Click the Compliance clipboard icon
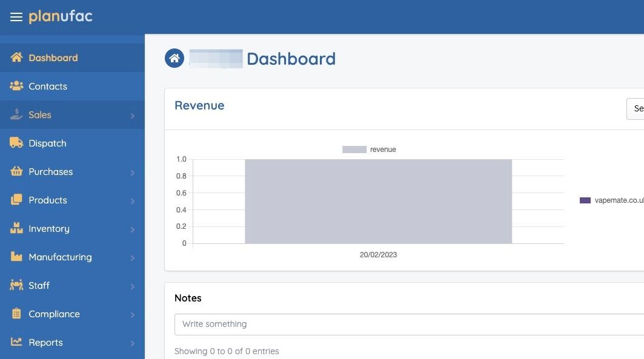The height and width of the screenshot is (359, 644). coord(16,314)
